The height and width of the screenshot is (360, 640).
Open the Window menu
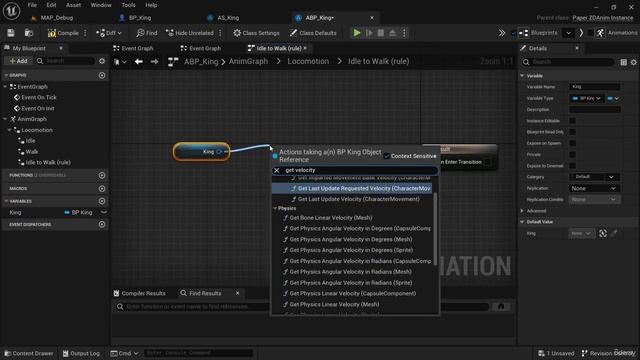[x=101, y=5]
